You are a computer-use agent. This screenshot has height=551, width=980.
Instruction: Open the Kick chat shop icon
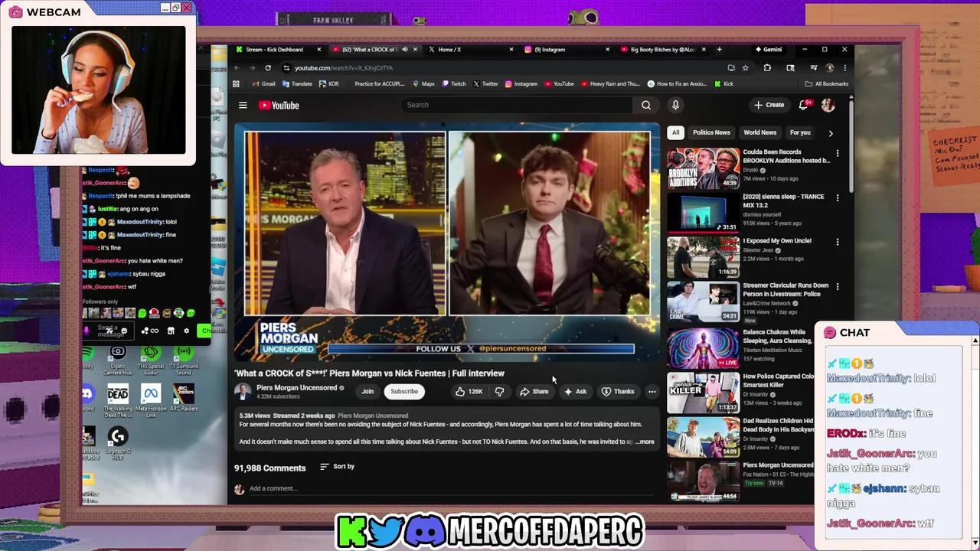pos(171,331)
